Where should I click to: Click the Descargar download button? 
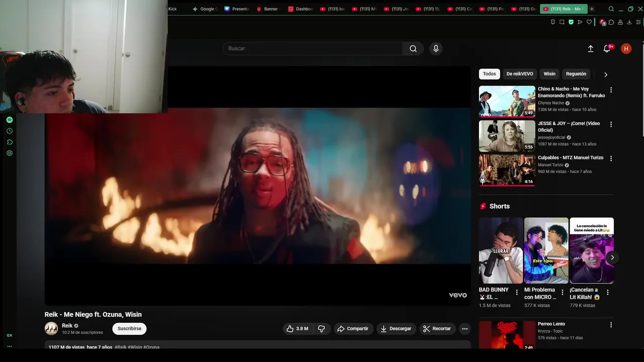coord(396,329)
